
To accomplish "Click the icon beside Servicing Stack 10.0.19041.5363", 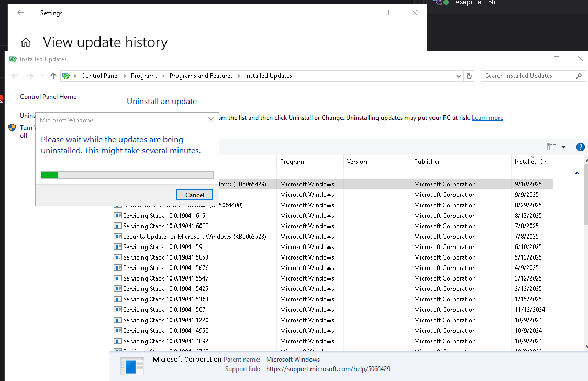I will [118, 299].
